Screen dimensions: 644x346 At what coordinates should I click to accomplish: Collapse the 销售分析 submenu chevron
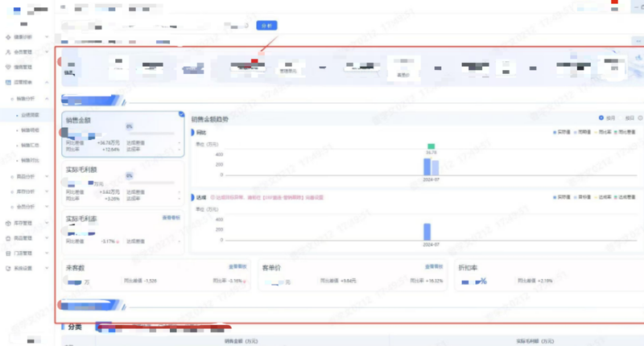47,99
